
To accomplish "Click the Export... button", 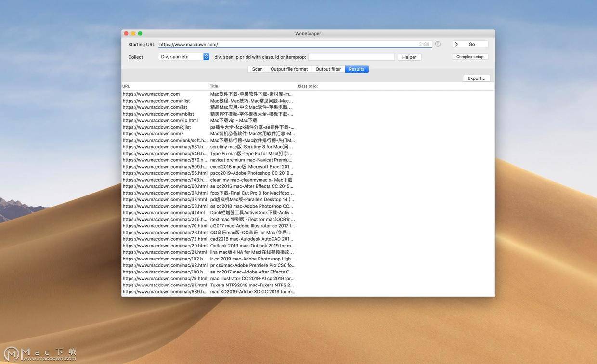I will point(477,78).
